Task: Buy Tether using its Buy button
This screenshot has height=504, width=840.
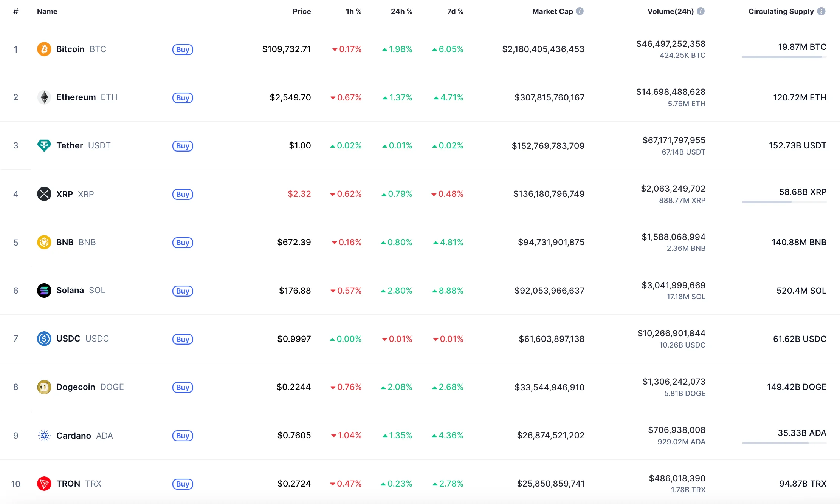Action: 183,146
